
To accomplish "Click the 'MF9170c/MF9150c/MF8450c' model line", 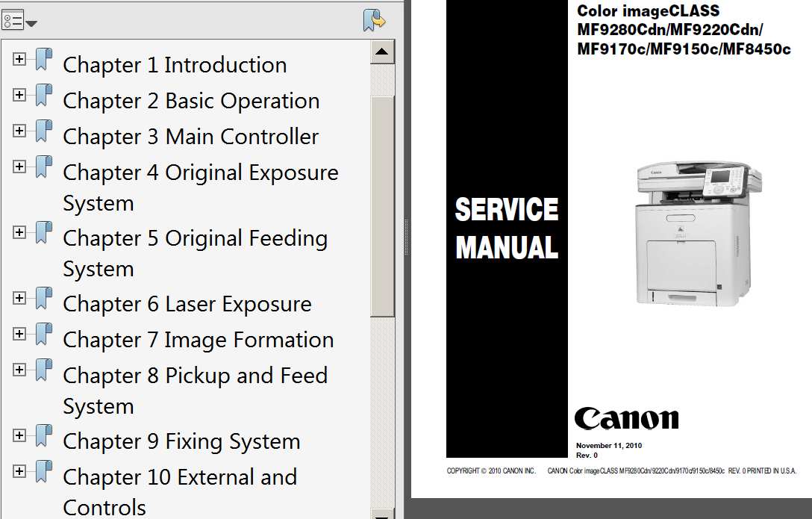I will click(684, 49).
